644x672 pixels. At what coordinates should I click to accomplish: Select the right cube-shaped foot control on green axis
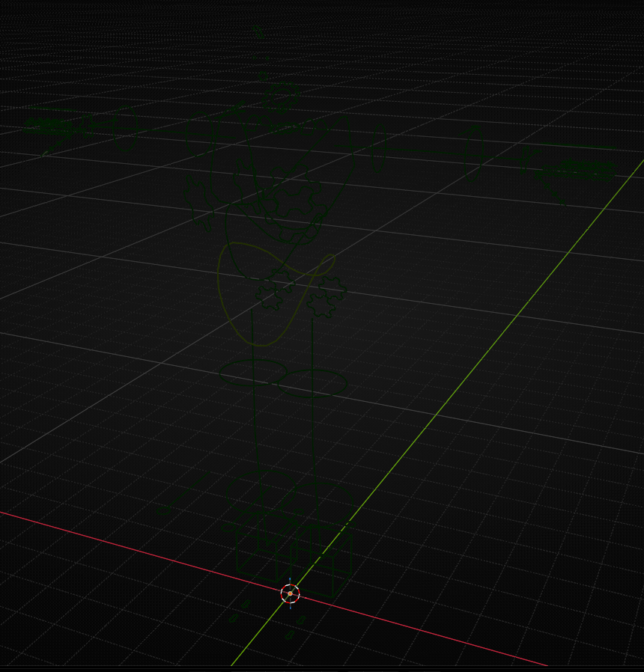(321, 562)
